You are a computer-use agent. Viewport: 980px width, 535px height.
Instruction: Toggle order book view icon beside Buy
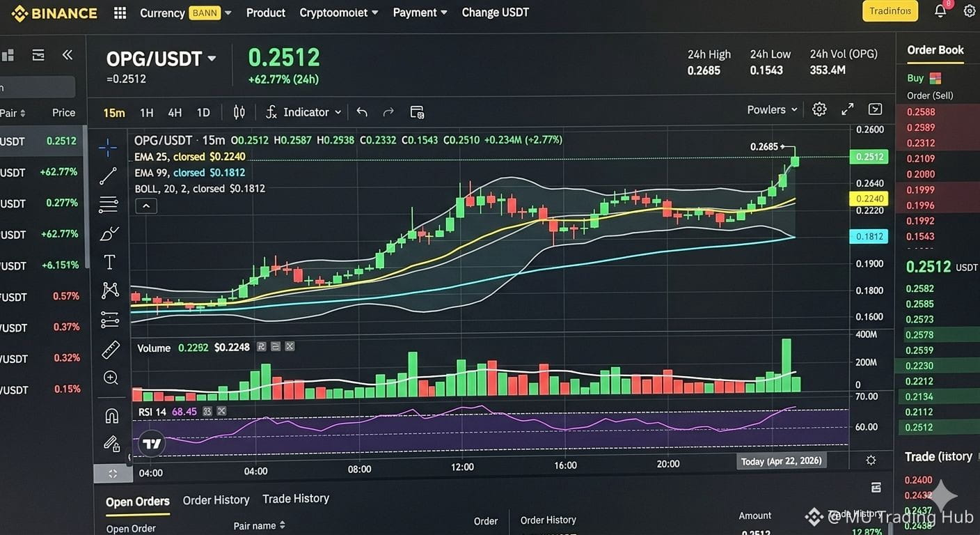click(935, 78)
